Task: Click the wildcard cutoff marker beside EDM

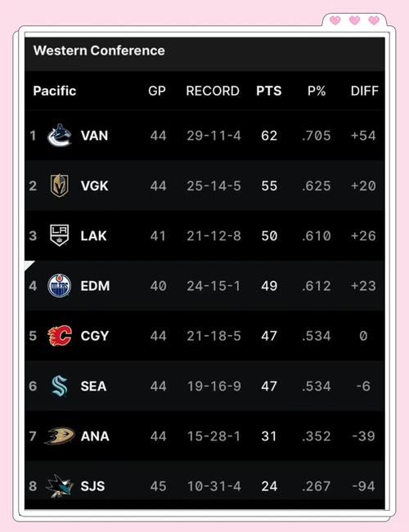Action: point(29,266)
